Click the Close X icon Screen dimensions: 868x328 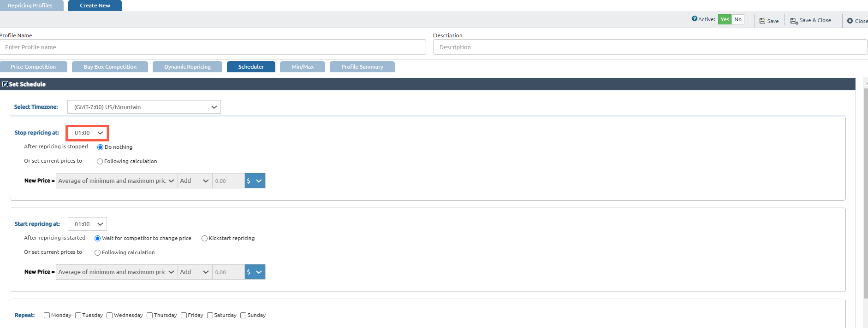[x=850, y=21]
